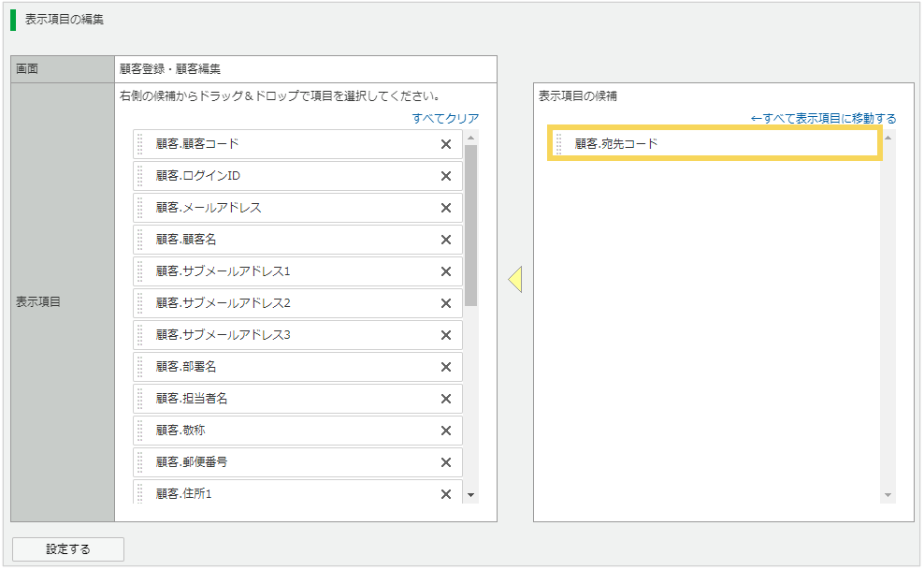Click the display items list scrollbar thumb
This screenshot has height=570, width=924.
coord(470,225)
